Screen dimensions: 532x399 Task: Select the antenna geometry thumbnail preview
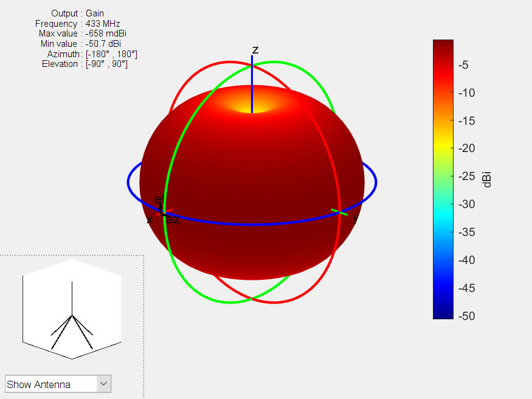coord(72,309)
